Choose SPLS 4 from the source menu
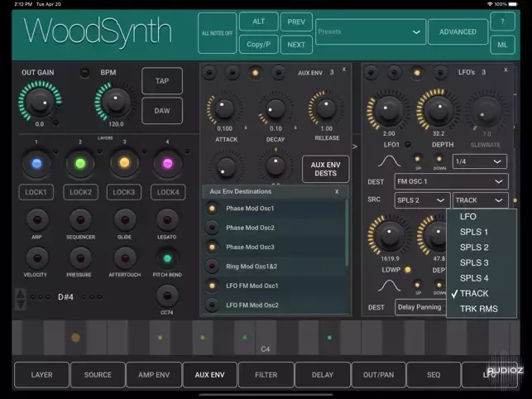Image resolution: width=532 pixels, height=399 pixels. [x=482, y=278]
